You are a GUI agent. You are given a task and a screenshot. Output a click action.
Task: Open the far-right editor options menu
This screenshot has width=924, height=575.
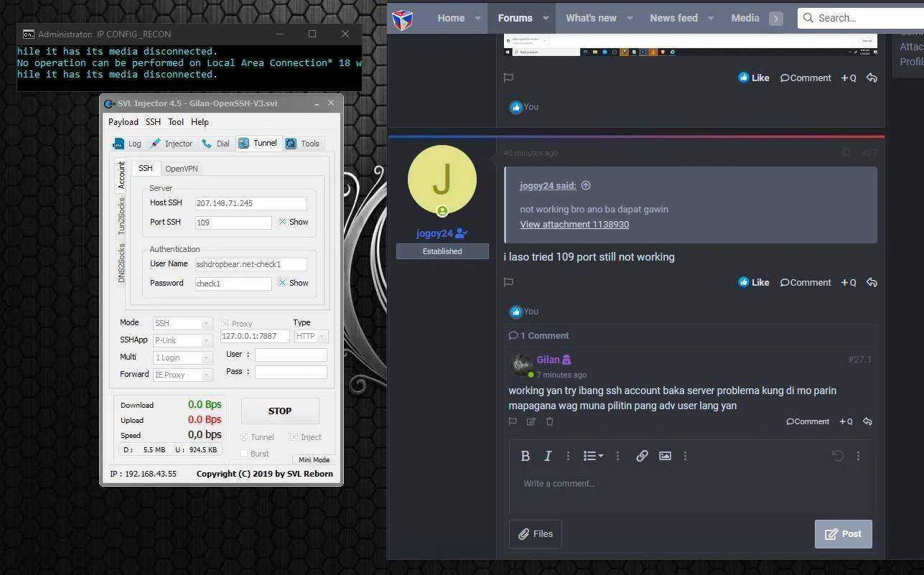858,456
